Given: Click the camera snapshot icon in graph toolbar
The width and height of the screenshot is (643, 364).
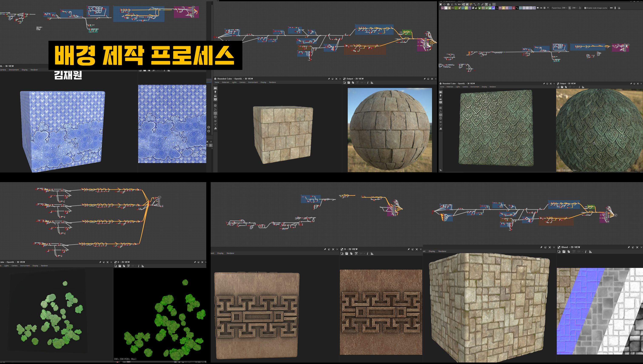Looking at the screenshot, I should click(448, 4).
